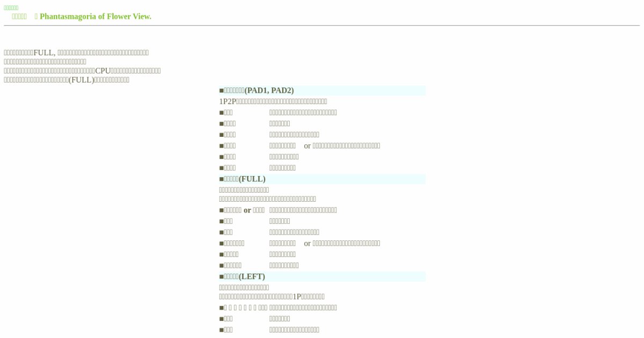Click the Phantasmagoria of Flower View title
The height and width of the screenshot is (338, 644).
(x=95, y=17)
